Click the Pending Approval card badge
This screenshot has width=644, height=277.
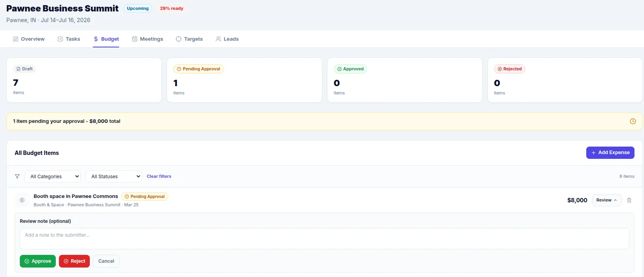(199, 69)
